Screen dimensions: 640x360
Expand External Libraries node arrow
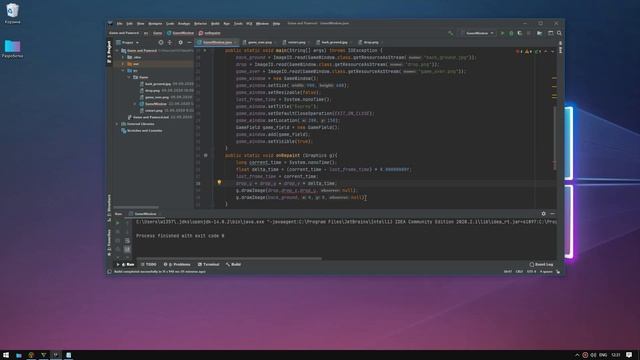117,124
